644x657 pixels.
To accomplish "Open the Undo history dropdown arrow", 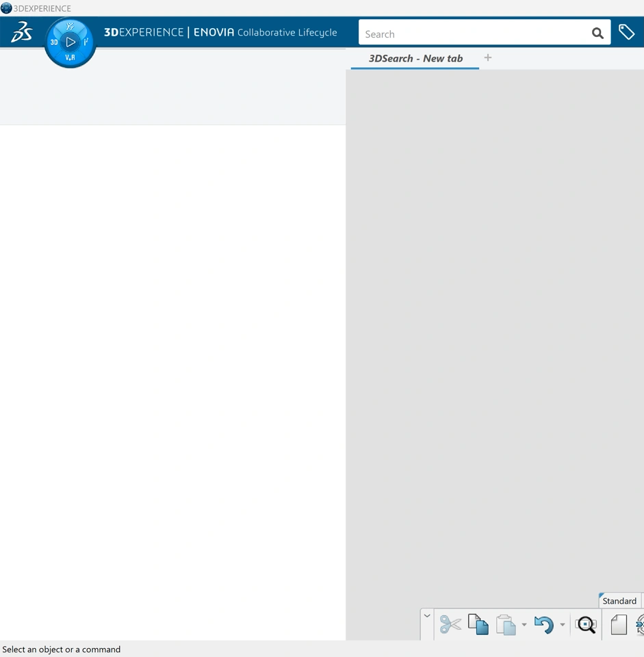I will 563,625.
